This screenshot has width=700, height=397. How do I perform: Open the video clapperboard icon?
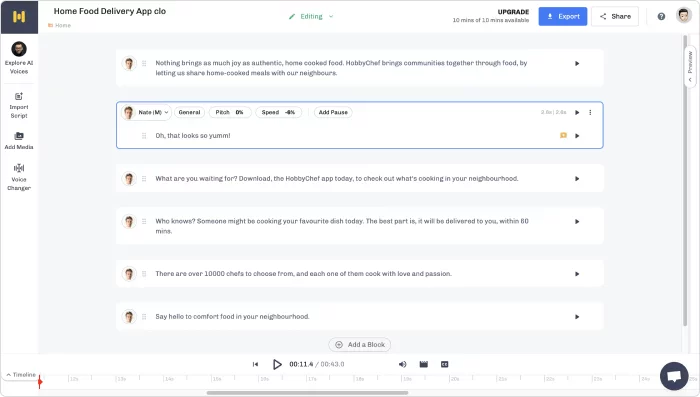tap(424, 364)
